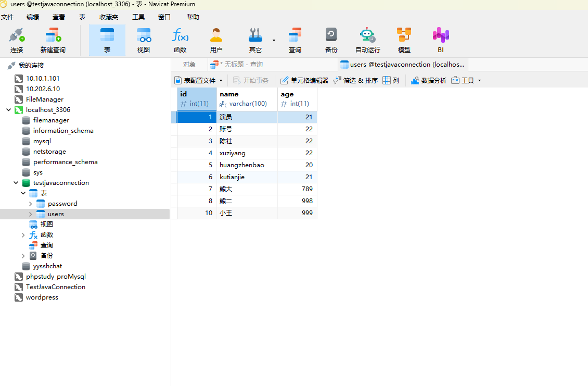Screen dimensions: 588x386
Task: Collapse the testjavaconnection database node
Action: [16, 183]
